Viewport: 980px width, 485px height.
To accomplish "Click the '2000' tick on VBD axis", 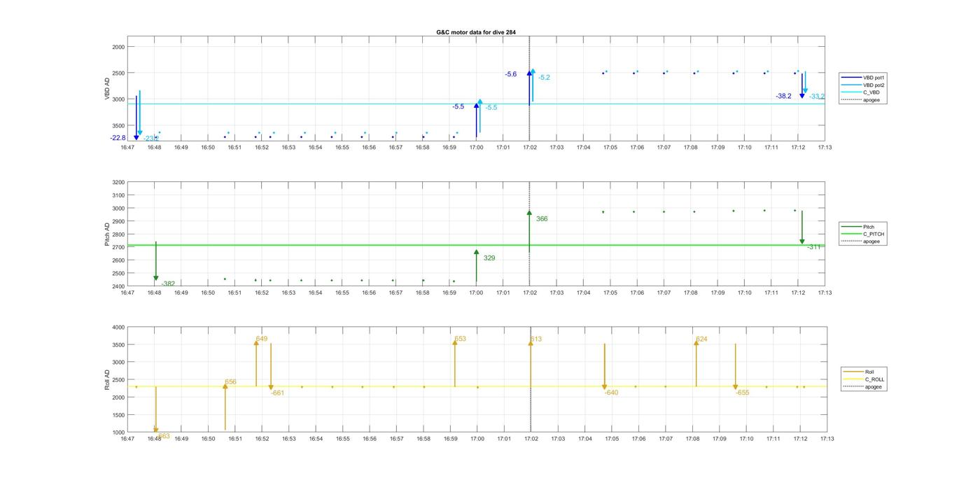I will coord(118,47).
